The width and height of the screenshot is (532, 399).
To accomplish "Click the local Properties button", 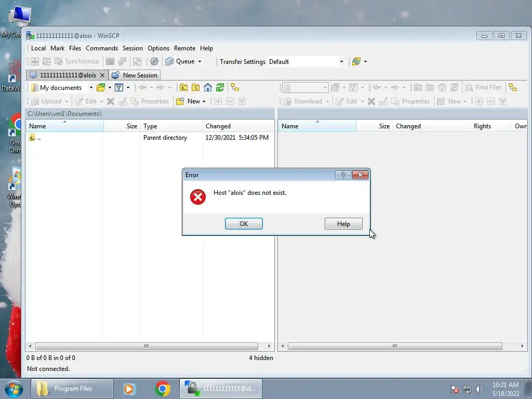I will click(x=150, y=101).
